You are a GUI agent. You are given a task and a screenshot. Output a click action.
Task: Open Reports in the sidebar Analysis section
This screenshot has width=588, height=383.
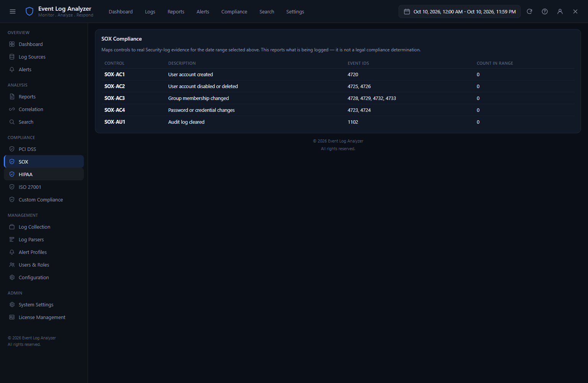[x=44, y=97]
